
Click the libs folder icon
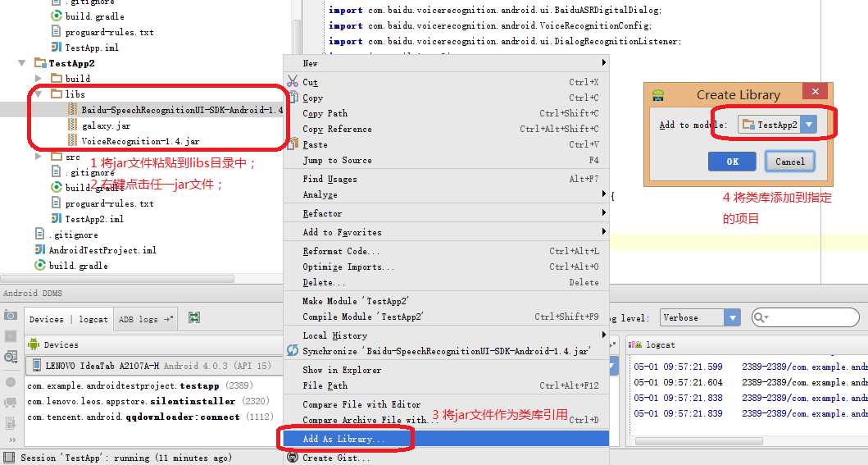point(56,93)
